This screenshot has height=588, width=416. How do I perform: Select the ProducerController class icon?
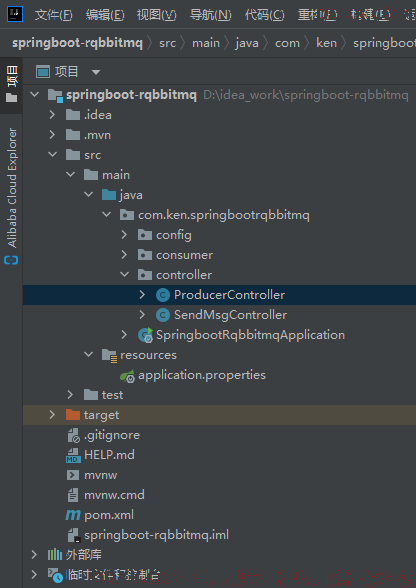pos(163,295)
